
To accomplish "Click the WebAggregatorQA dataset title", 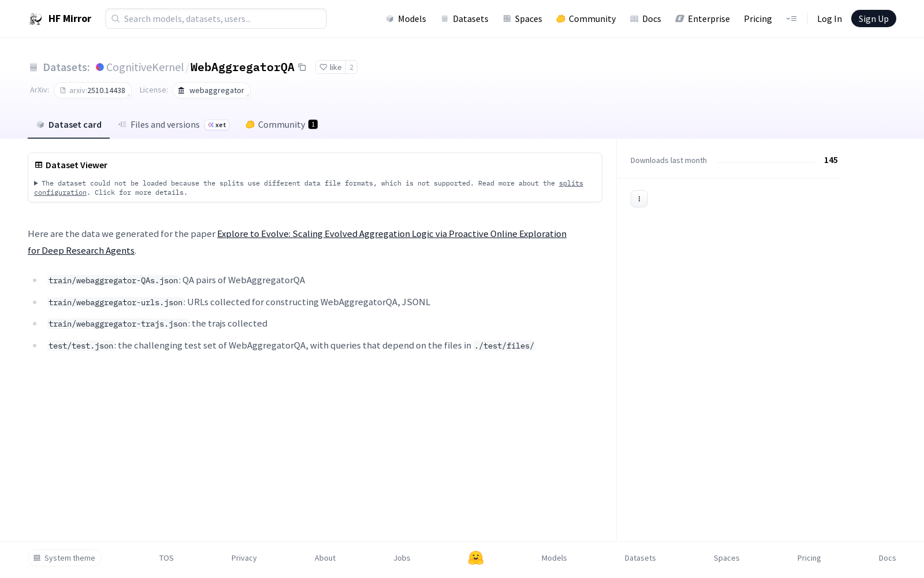I will (x=243, y=67).
